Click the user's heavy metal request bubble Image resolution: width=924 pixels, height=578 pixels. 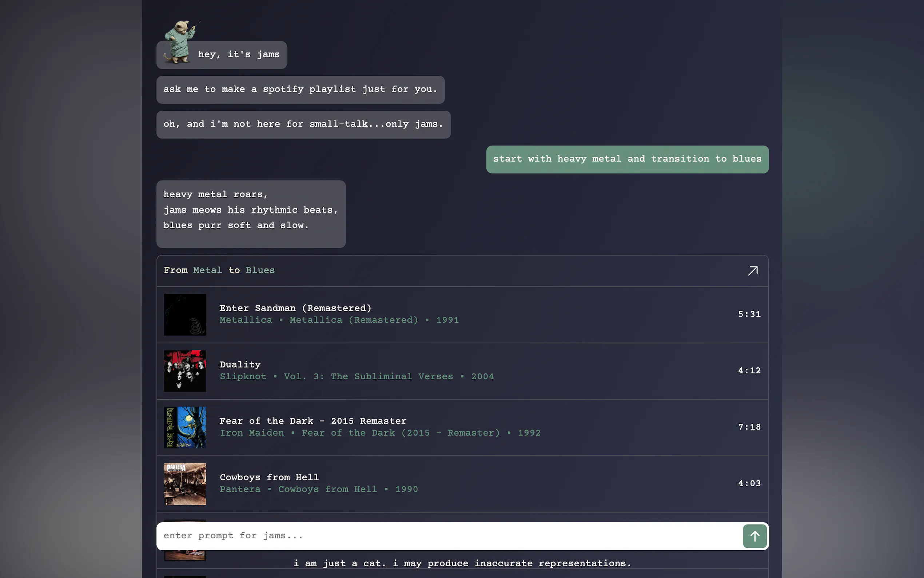(x=627, y=159)
